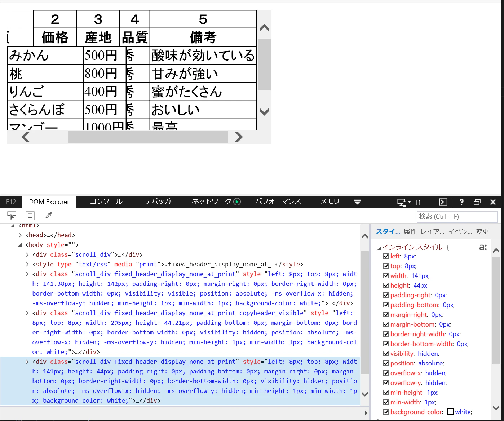Screen dimensions: 504x421
Task: Click DOM tree scroll up arrow
Action: click(x=364, y=236)
